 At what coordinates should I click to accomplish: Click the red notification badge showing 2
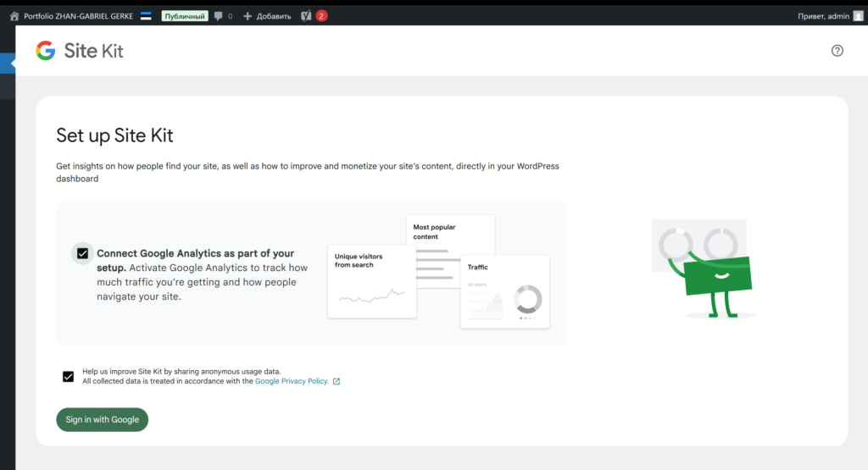click(321, 16)
